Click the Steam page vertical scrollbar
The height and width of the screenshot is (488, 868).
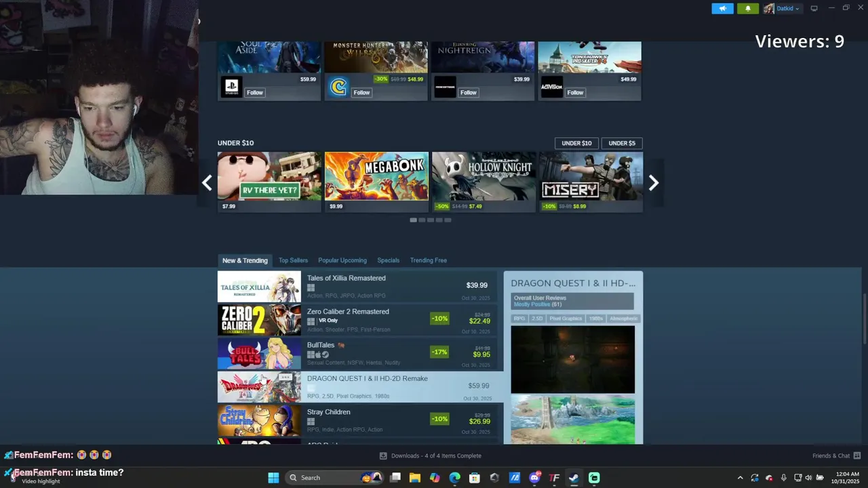864,319
